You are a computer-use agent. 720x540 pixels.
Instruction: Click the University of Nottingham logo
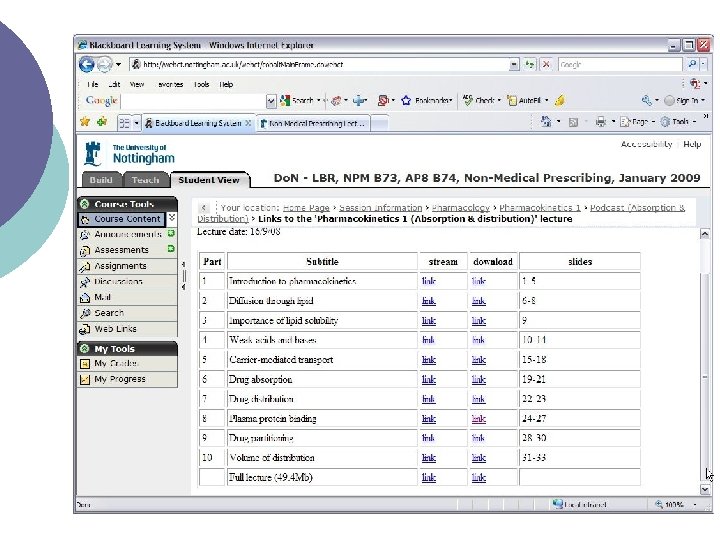129,154
